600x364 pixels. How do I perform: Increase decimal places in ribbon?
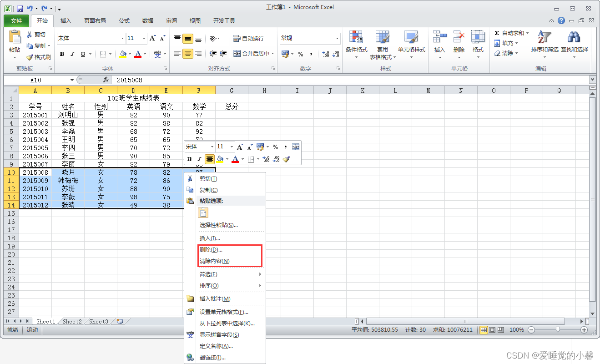click(326, 54)
